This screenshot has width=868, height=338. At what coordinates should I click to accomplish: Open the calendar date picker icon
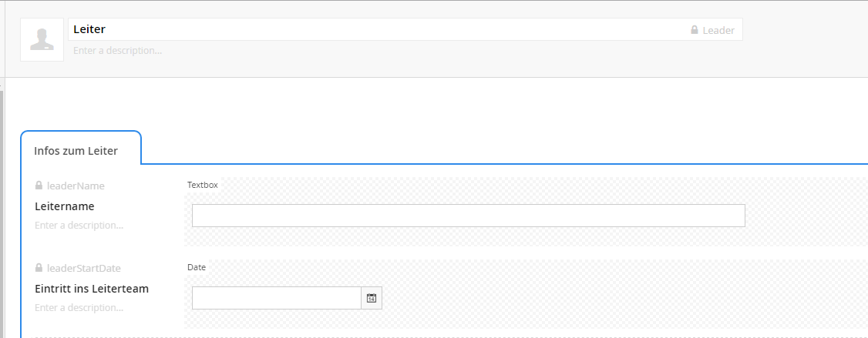click(372, 298)
